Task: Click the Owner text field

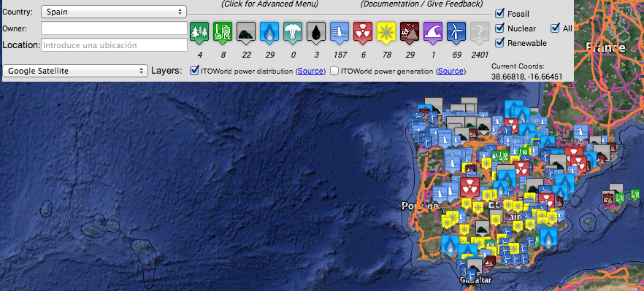Action: click(114, 28)
